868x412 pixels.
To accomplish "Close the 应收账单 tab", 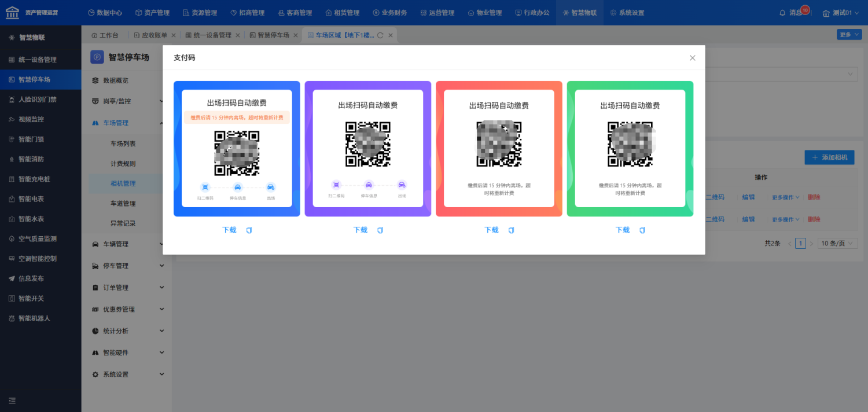I will [173, 35].
